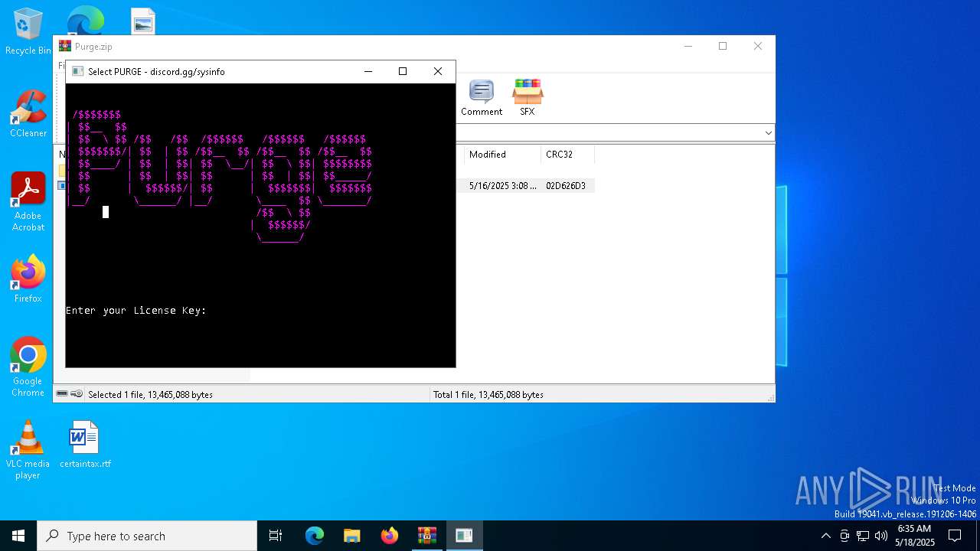This screenshot has width=980, height=551.
Task: Open the network tray icon
Action: click(x=863, y=536)
